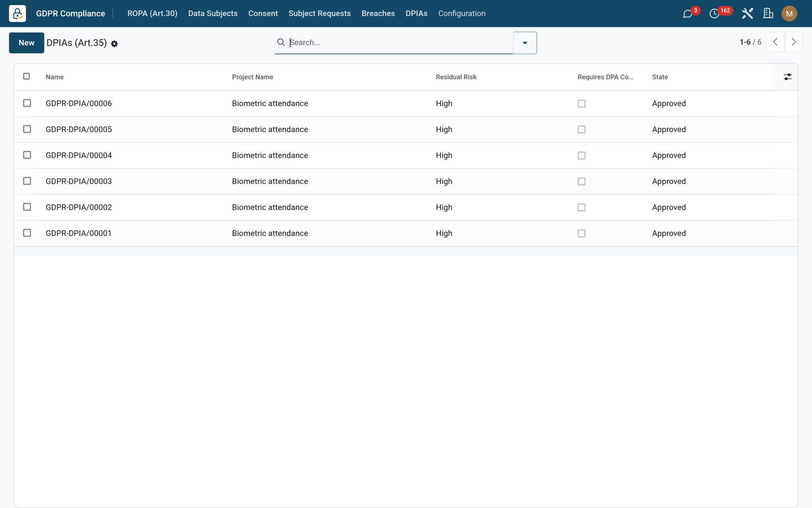This screenshot has width=812, height=508.
Task: Toggle Requires DPA checkbox for GDPR-DPIA/00001
Action: (x=582, y=234)
